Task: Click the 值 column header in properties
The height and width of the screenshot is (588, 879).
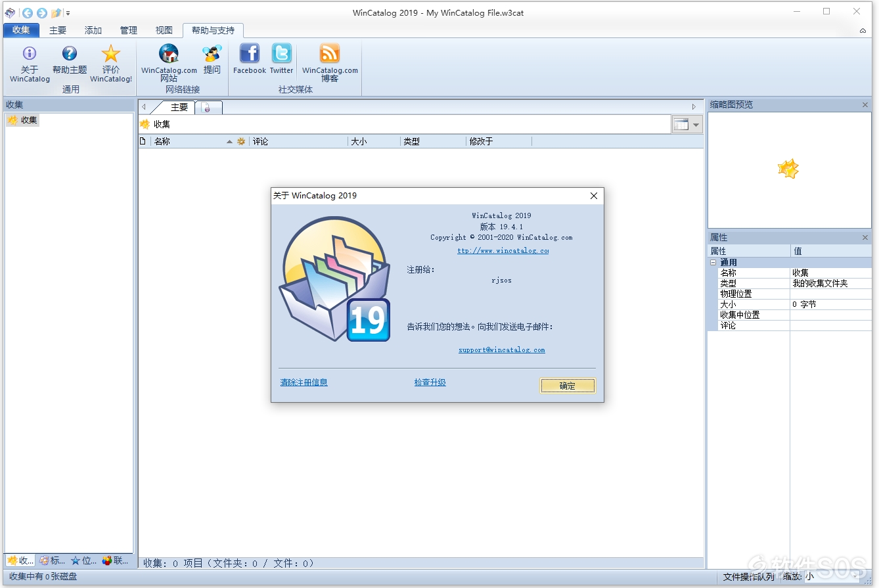Action: [831, 251]
